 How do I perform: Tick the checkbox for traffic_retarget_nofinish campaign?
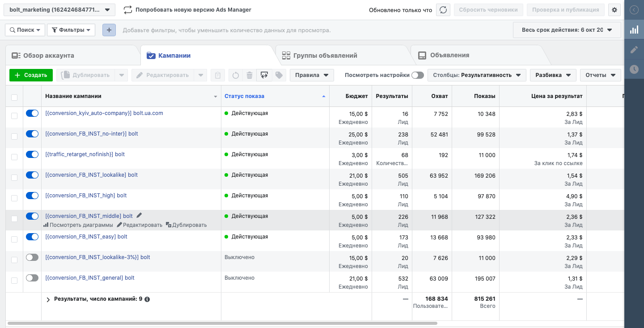click(x=14, y=157)
